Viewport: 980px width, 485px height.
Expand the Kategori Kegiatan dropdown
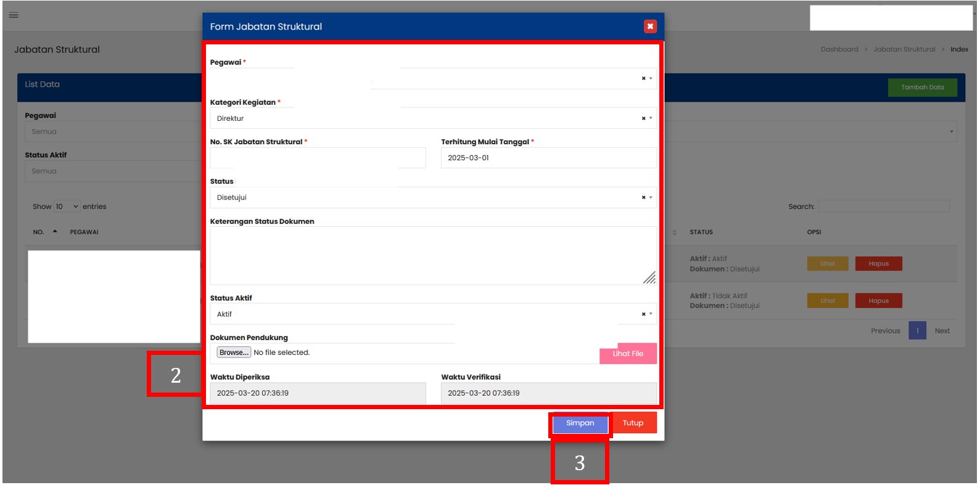tap(651, 118)
